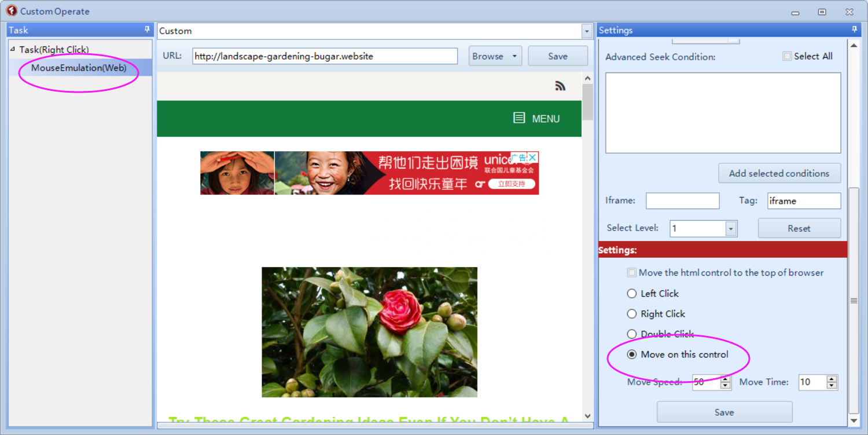The height and width of the screenshot is (435, 868).
Task: Select the Left Click radio button
Action: click(x=632, y=294)
